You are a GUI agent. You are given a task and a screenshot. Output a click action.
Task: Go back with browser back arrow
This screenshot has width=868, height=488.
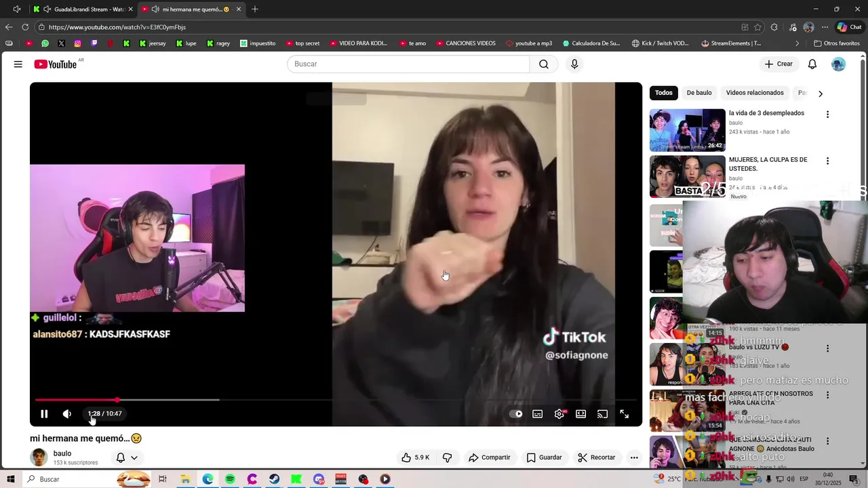(9, 27)
